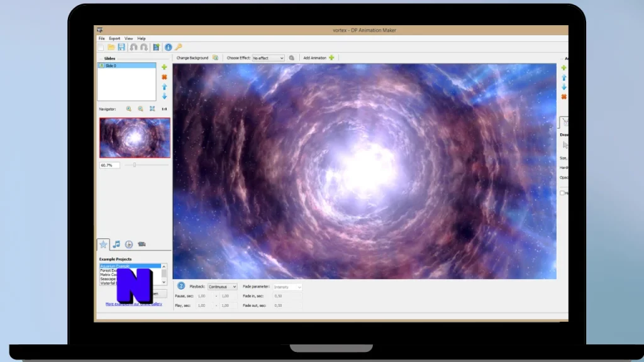The height and width of the screenshot is (362, 644).
Task: Open the Help menu
Action: pyautogui.click(x=142, y=38)
